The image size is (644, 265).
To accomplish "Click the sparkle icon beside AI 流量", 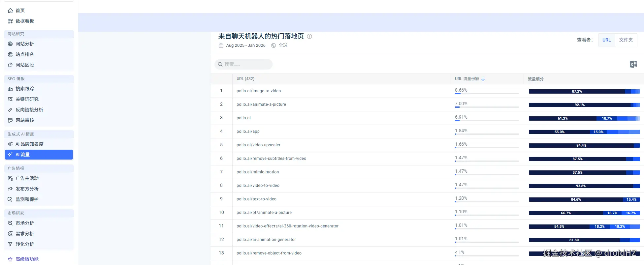I will click(x=10, y=155).
